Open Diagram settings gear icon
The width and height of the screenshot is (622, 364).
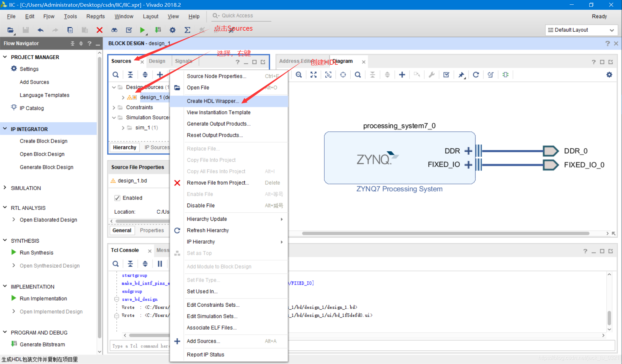(609, 75)
